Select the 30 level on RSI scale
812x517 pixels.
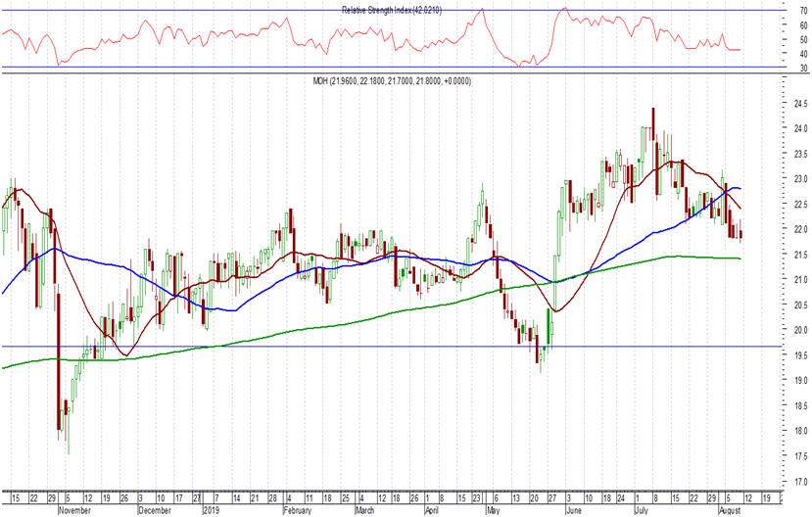pos(804,69)
